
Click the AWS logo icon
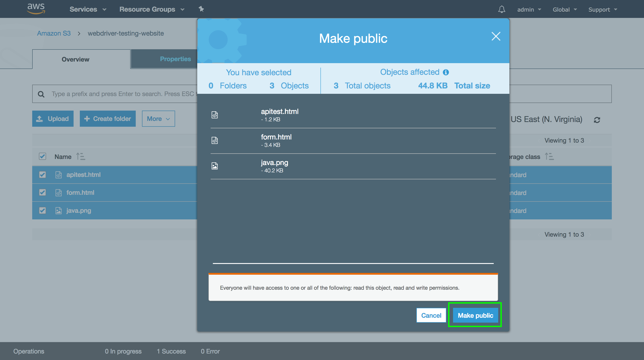click(36, 9)
